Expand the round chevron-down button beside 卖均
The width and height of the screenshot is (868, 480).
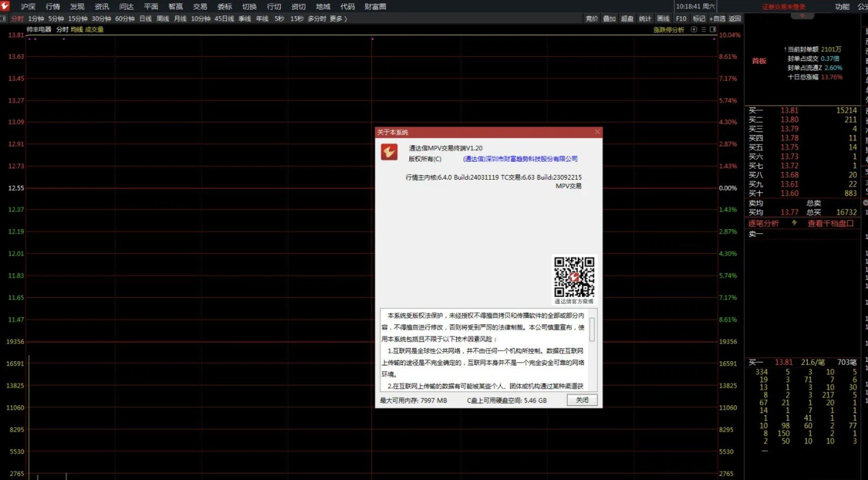click(865, 203)
